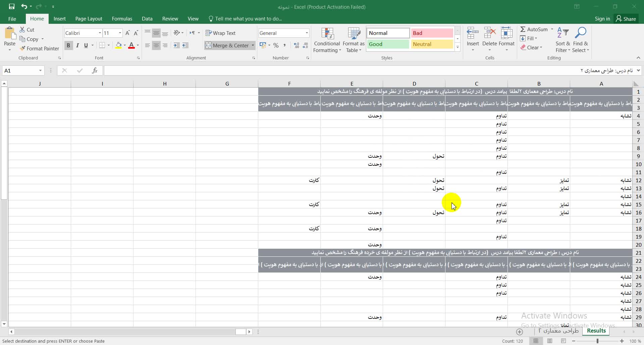Viewport: 644px width, 345px height.
Task: Toggle Italic formatting
Action: (x=77, y=45)
